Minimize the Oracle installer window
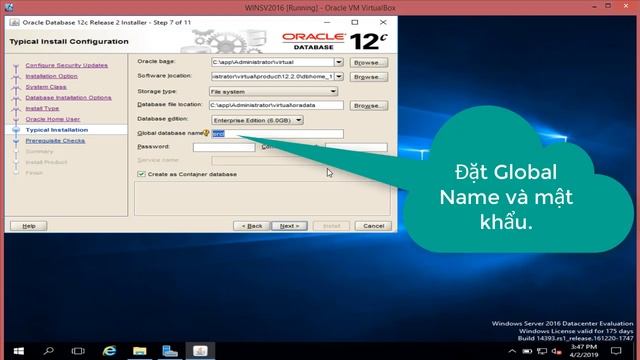 tap(327, 22)
